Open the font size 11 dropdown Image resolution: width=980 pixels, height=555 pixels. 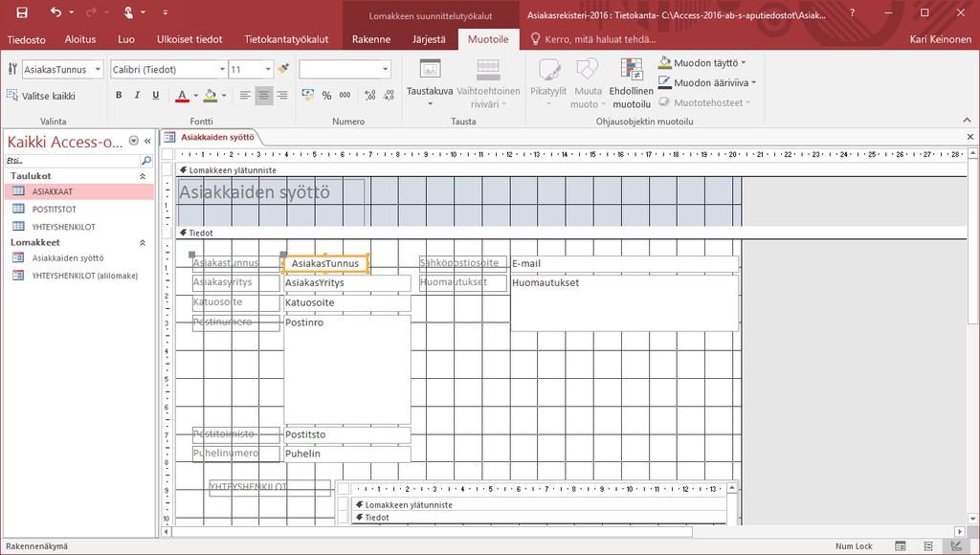268,69
